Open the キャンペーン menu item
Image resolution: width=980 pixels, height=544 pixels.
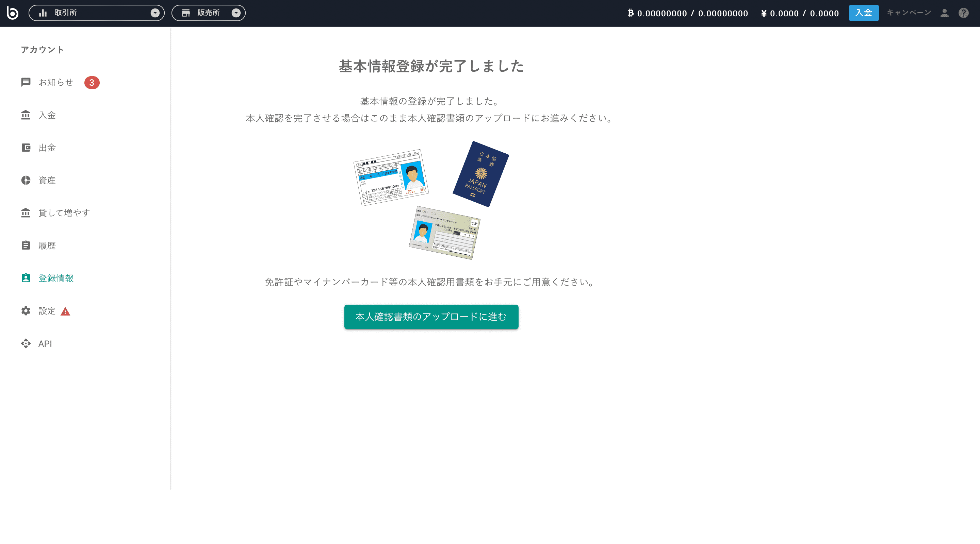point(909,13)
